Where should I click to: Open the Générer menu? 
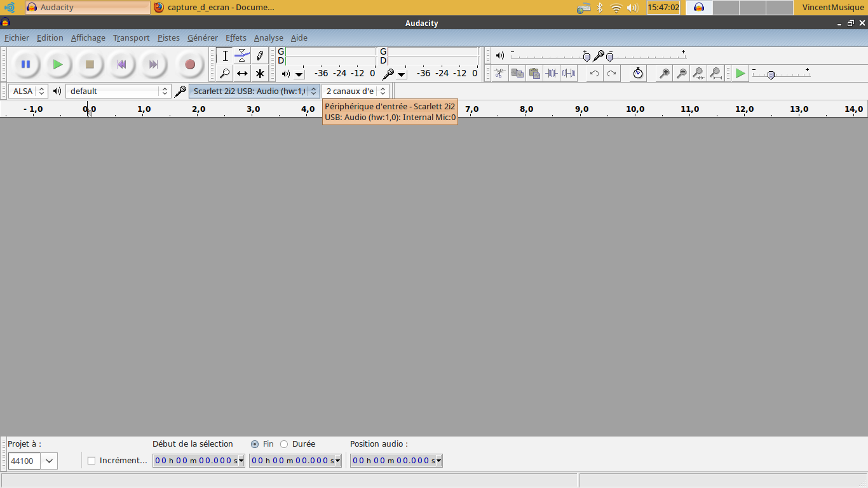203,38
